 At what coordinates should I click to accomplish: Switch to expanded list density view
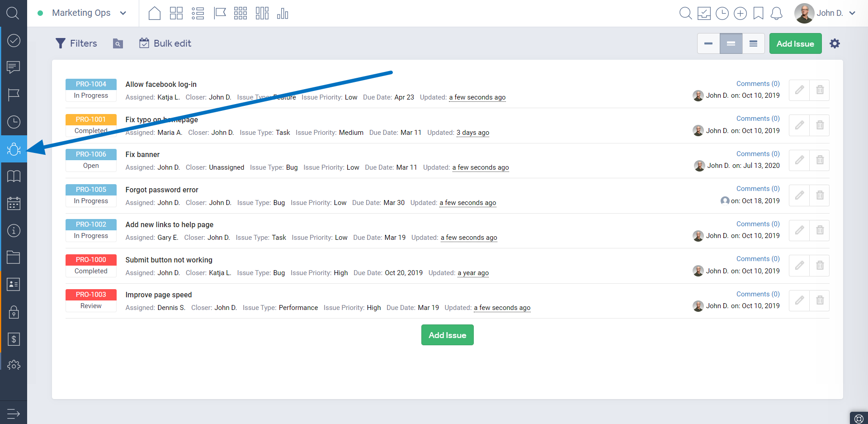(x=753, y=44)
